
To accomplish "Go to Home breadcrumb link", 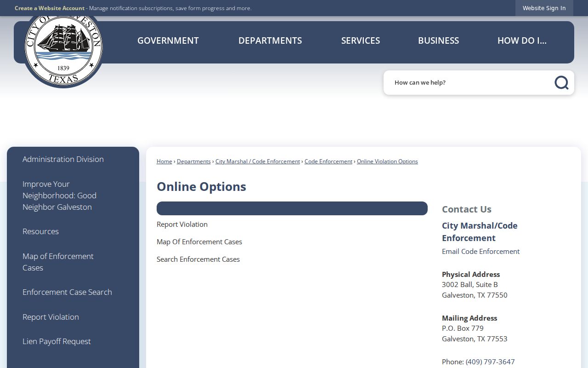I will (164, 161).
